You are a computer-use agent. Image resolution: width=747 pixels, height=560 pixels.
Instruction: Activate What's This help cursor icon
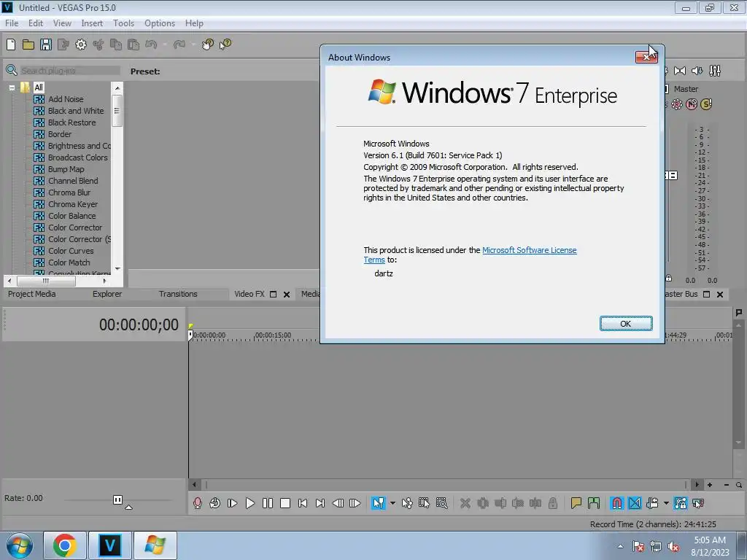225,44
